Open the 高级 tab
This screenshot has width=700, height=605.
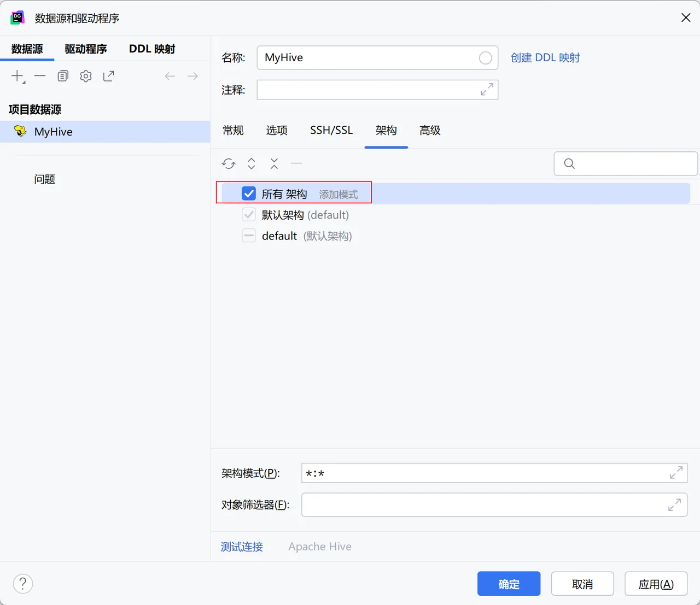[430, 131]
